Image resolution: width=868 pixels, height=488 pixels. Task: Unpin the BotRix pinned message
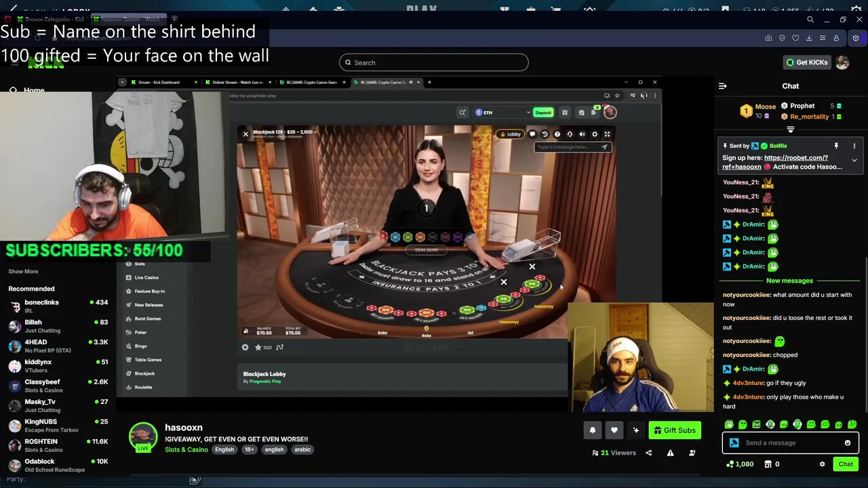coord(836,146)
